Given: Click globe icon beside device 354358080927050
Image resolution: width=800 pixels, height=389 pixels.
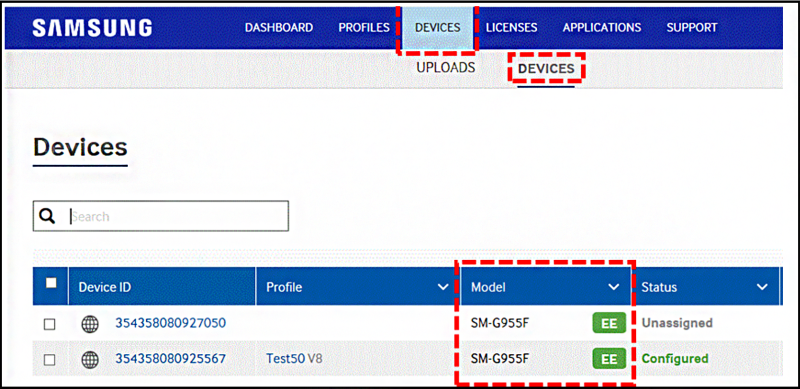Looking at the screenshot, I should point(90,324).
